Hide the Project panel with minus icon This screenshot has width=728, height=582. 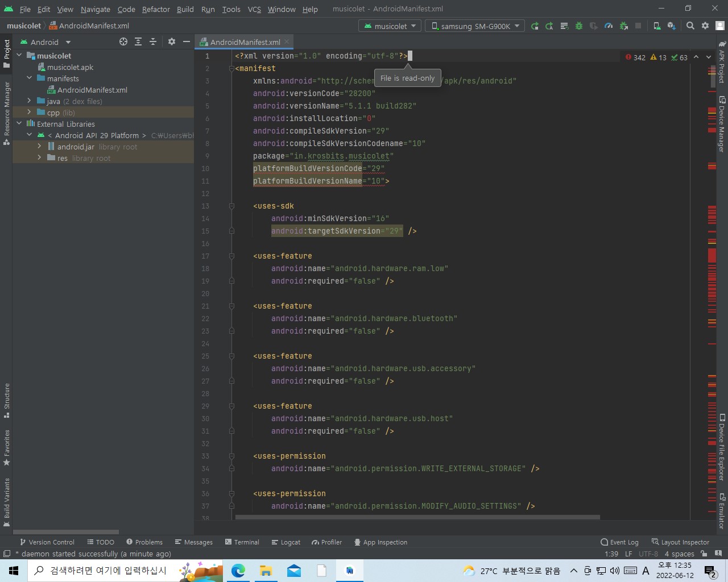186,41
